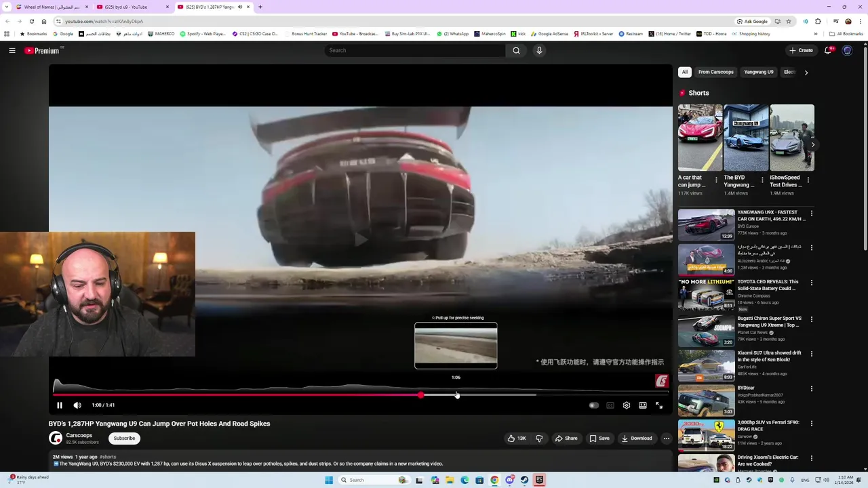Go to YouTube Premium home logo
This screenshot has height=488, width=868.
pos(43,50)
